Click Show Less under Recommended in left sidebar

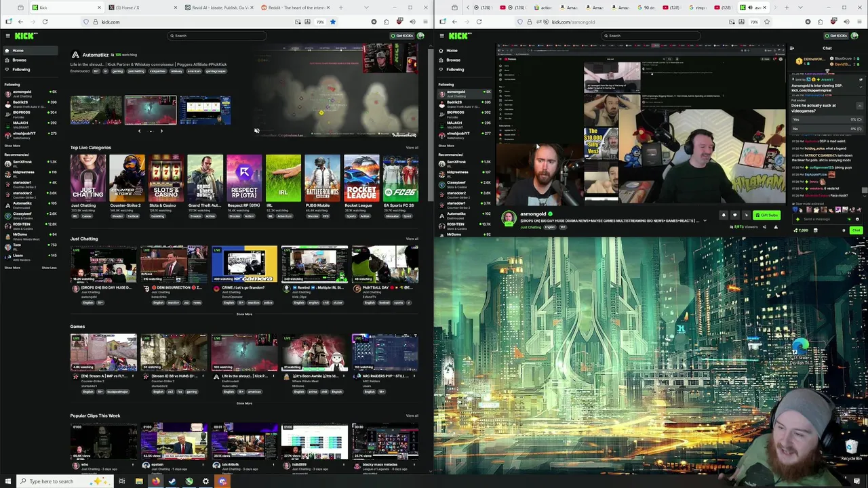click(x=49, y=268)
